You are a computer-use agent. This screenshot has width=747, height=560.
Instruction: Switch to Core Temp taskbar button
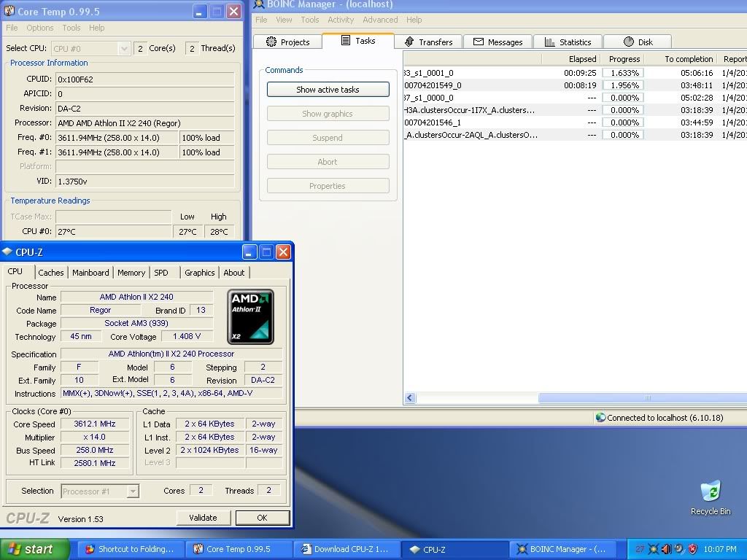[x=239, y=549]
